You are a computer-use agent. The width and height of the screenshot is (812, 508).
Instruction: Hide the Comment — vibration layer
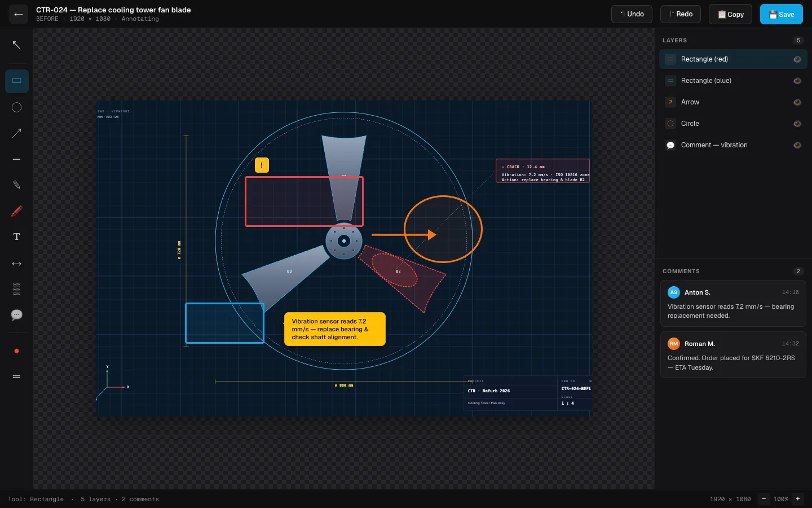(x=797, y=145)
